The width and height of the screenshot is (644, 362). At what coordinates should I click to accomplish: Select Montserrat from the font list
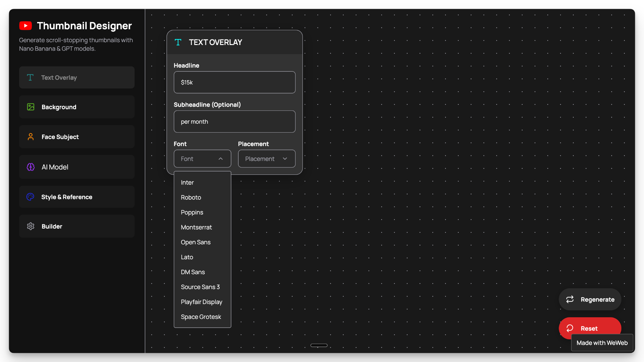(196, 227)
